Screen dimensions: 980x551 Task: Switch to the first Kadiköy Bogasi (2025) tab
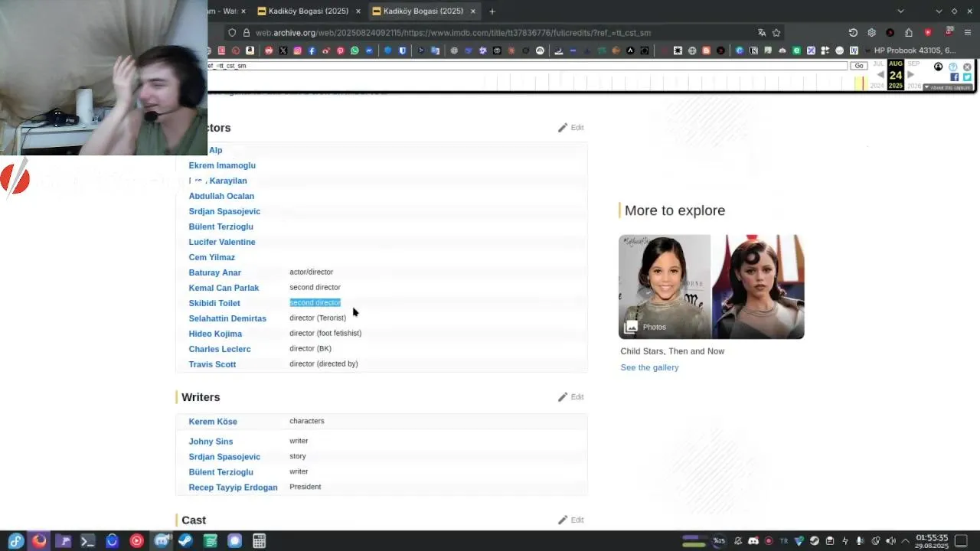pyautogui.click(x=308, y=11)
